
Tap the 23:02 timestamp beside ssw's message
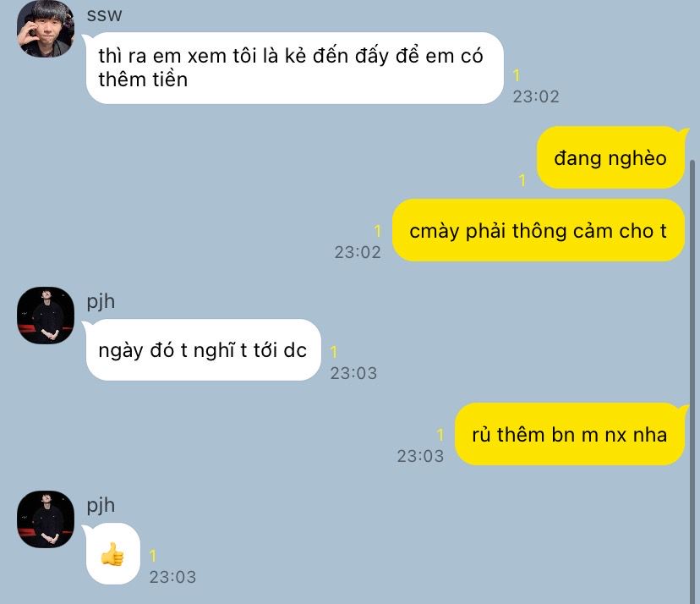point(536,96)
